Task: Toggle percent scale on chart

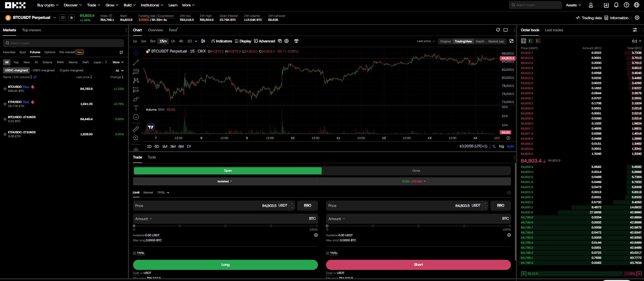Action: [494, 146]
